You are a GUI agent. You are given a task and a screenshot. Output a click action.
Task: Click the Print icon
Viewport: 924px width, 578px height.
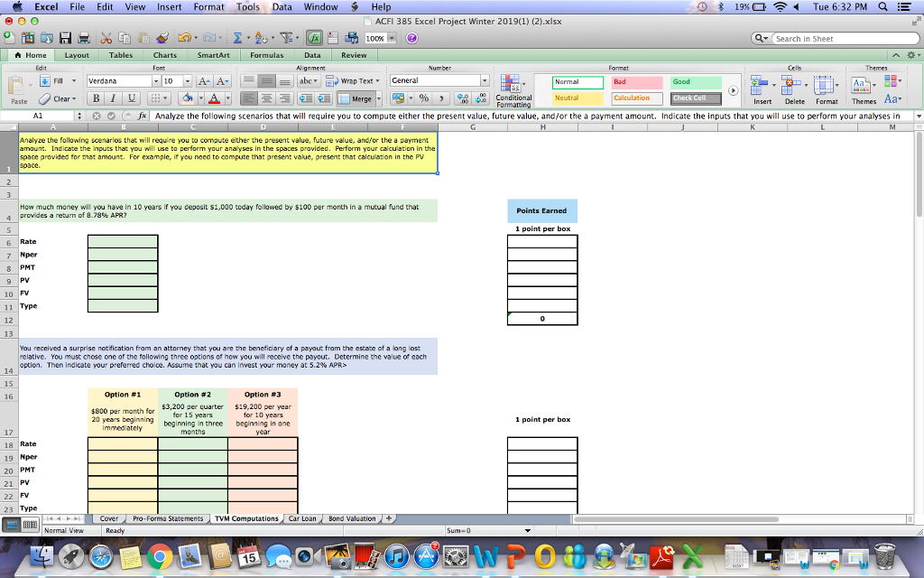[x=83, y=39]
